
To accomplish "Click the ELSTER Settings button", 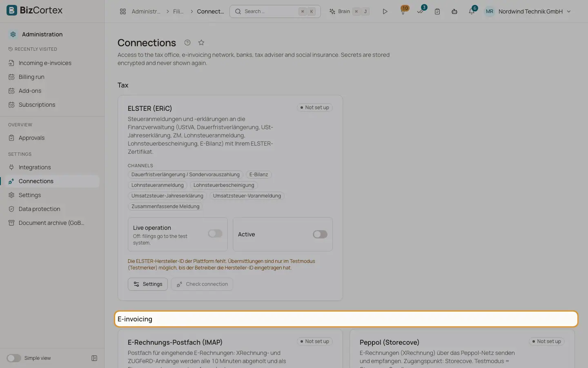I will point(148,284).
